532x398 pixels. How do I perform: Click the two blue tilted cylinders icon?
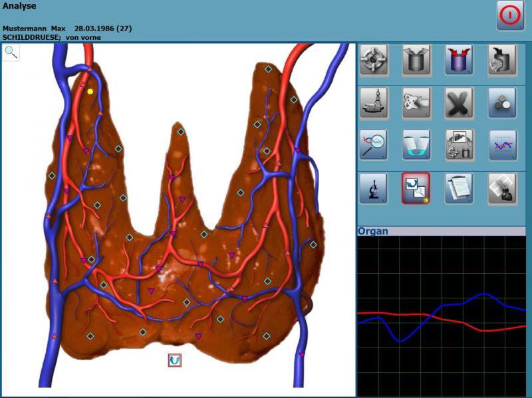coord(416,146)
